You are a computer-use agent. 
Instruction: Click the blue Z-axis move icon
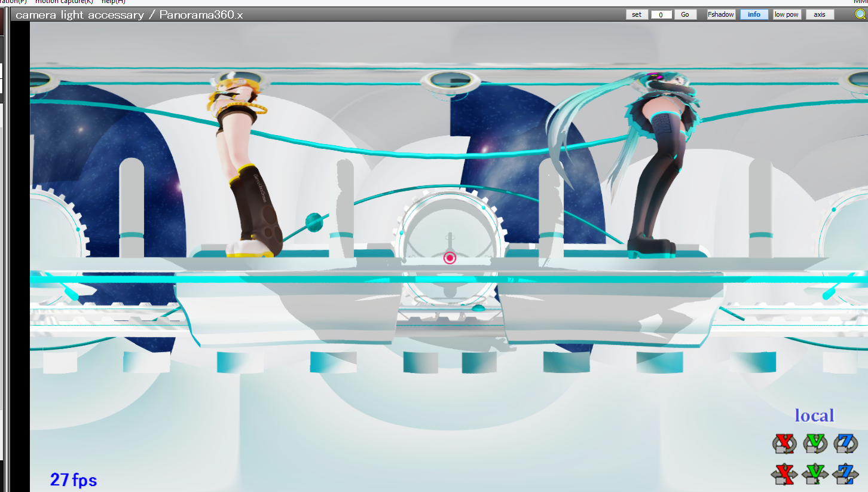click(x=845, y=473)
